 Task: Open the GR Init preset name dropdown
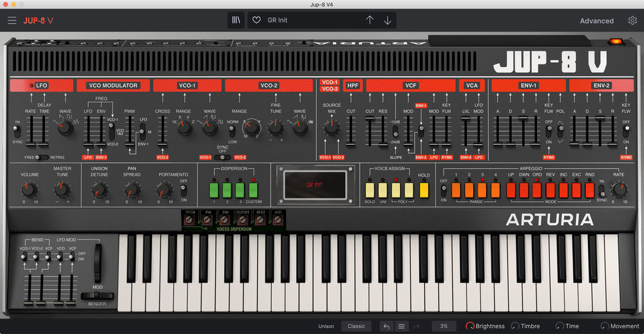click(309, 20)
